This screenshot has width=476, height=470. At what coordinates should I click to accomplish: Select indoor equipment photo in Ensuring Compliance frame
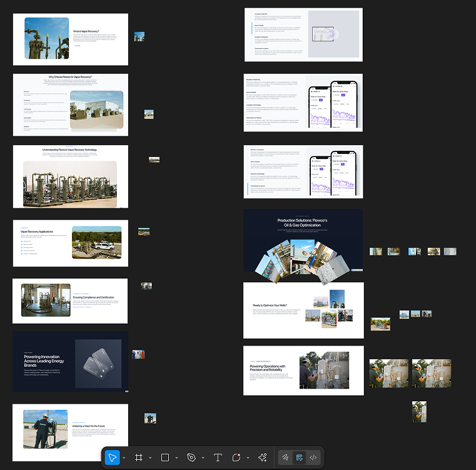(46, 300)
